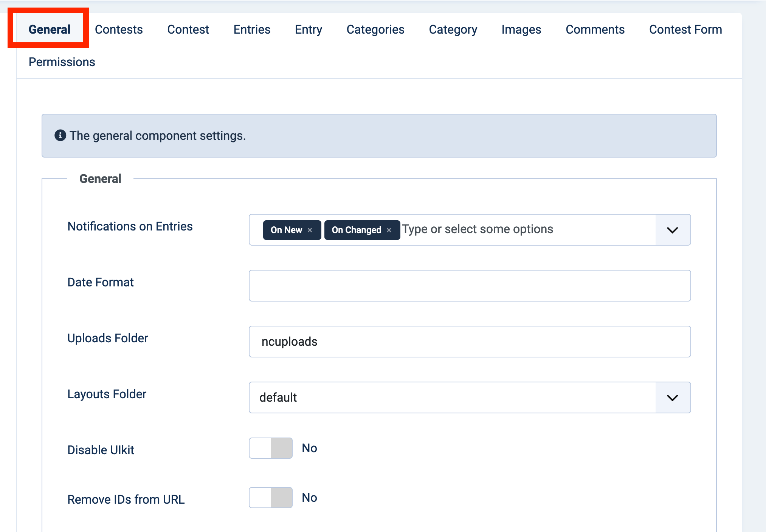Open the Permissions tab
The width and height of the screenshot is (766, 532).
coord(62,62)
